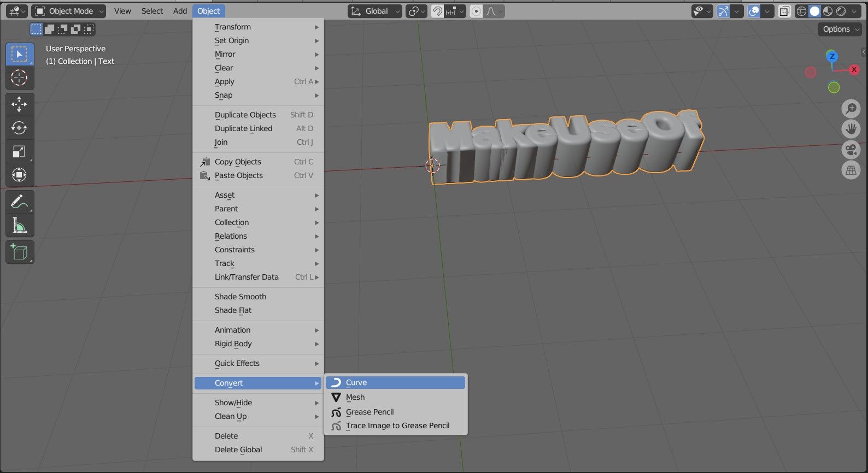
Task: Switch perspective/orthographic grid icon
Action: [x=851, y=170]
